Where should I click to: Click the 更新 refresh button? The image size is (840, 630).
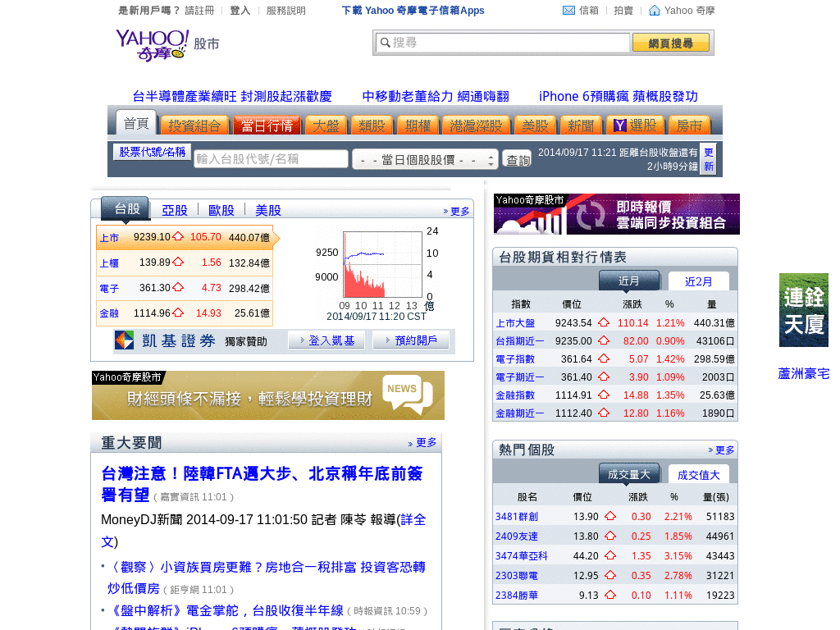pyautogui.click(x=708, y=159)
